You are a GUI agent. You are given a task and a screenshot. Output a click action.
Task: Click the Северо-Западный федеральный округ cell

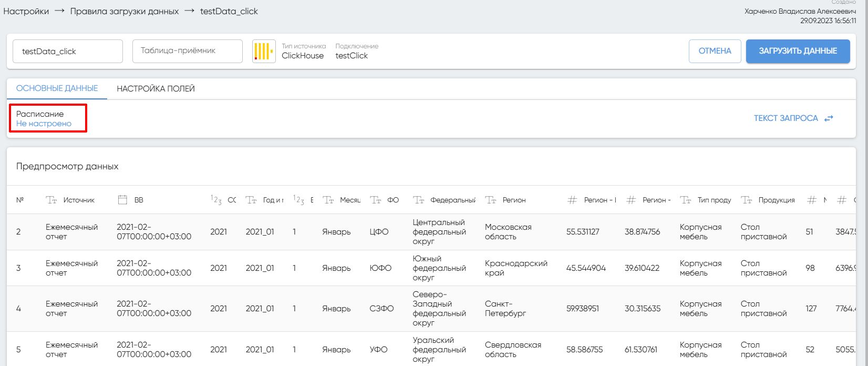pyautogui.click(x=439, y=309)
